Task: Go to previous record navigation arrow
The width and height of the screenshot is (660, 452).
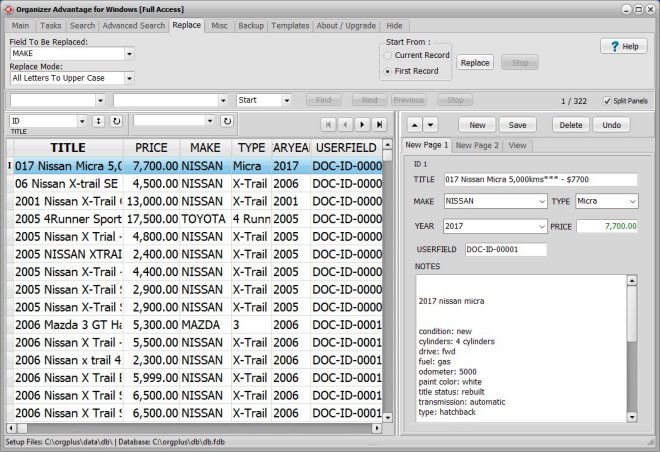Action: pos(345,125)
